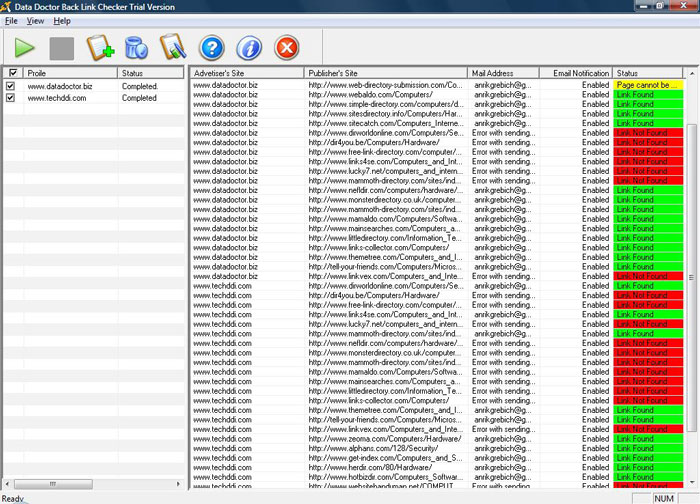Click the yellow 'Page cannot be' status cell
This screenshot has height=504, width=700.
tap(648, 85)
